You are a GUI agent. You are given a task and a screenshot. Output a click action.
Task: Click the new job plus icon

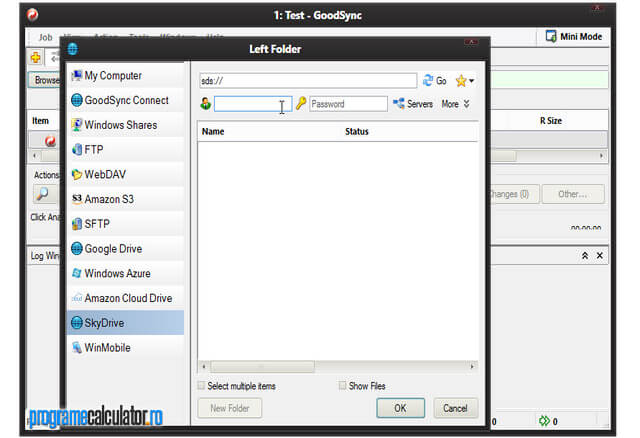tap(36, 58)
